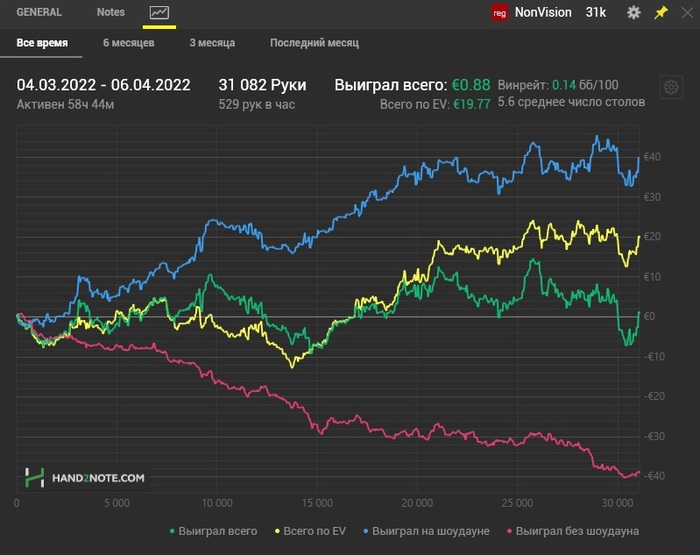Open the Notes tab
This screenshot has height=555, width=700.
tap(111, 13)
